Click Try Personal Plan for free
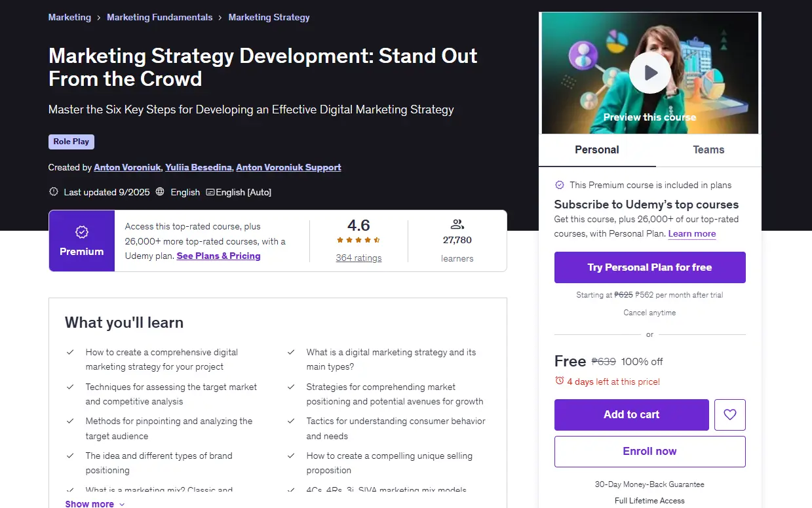Image resolution: width=812 pixels, height=508 pixels. [650, 267]
